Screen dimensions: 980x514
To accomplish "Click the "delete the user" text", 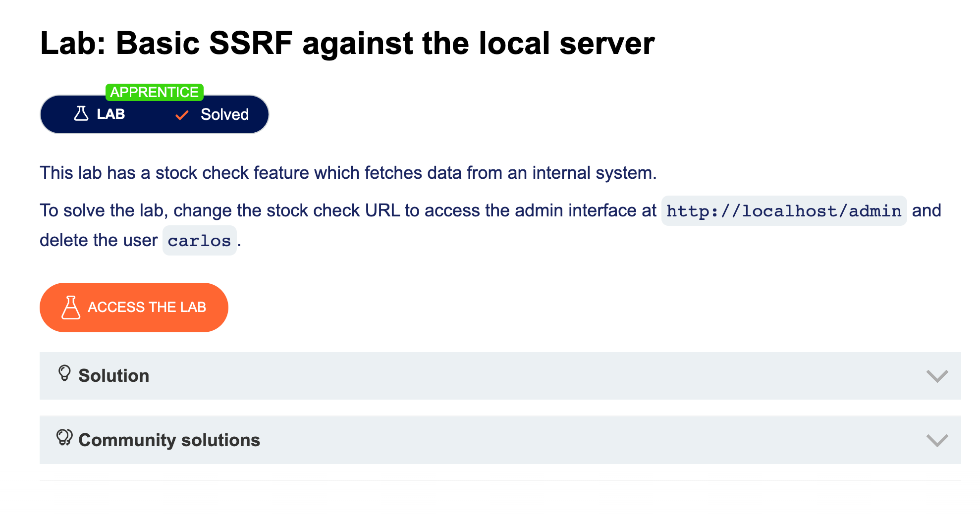I will point(98,240).
